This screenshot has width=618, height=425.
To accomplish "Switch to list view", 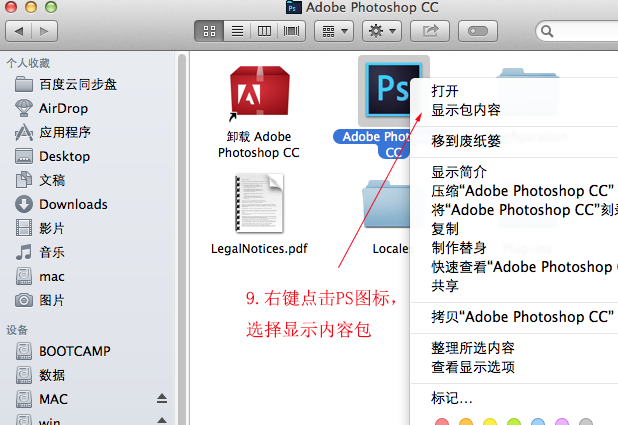I will pyautogui.click(x=237, y=31).
